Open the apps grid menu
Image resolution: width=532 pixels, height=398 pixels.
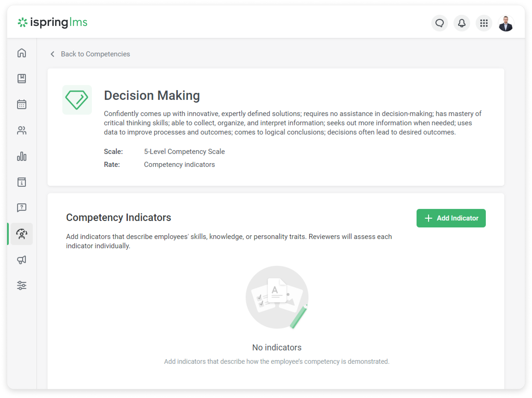point(484,23)
